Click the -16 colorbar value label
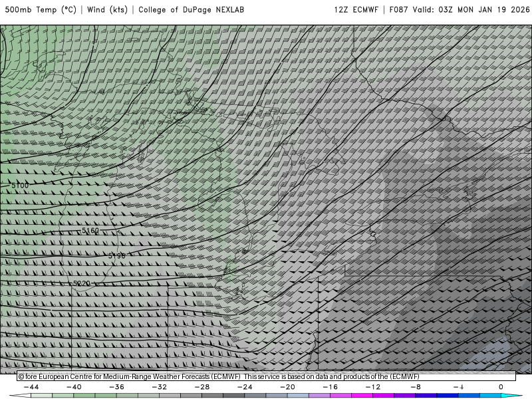The width and height of the screenshot is (532, 399). pos(331,387)
